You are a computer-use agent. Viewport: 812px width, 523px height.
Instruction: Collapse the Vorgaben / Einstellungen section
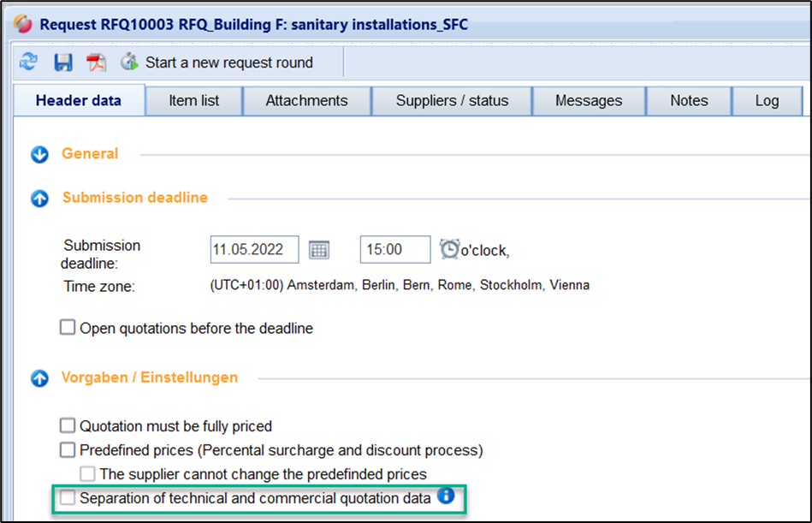[39, 378]
